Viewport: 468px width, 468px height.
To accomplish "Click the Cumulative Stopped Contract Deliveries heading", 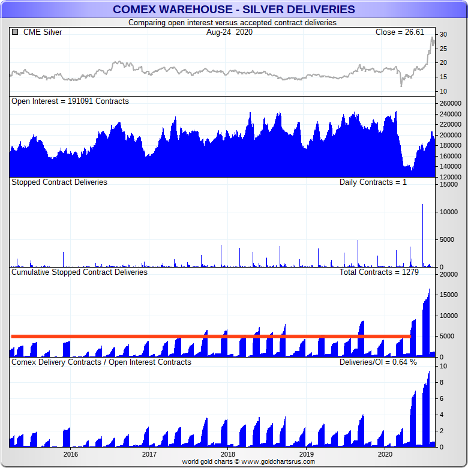I will [x=79, y=272].
